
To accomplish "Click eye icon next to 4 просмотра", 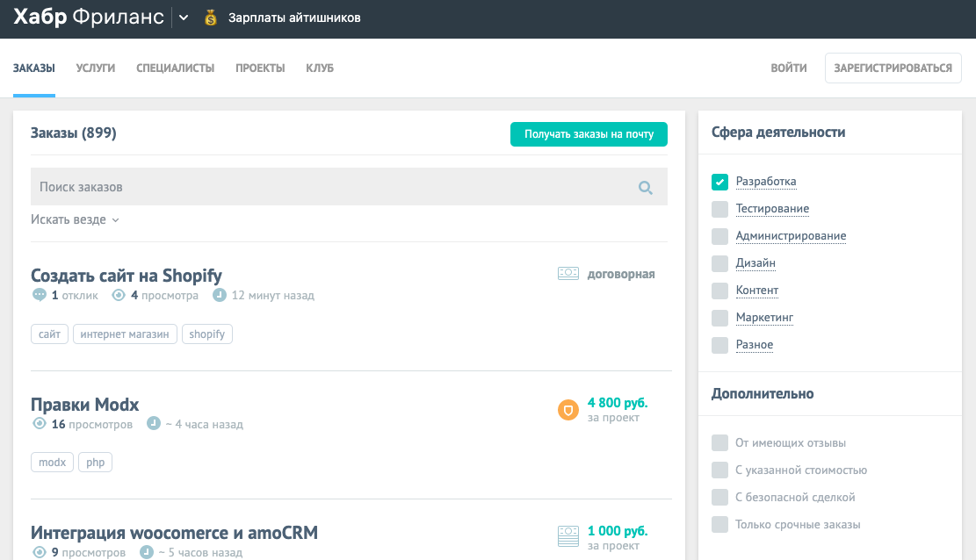I will pos(119,295).
